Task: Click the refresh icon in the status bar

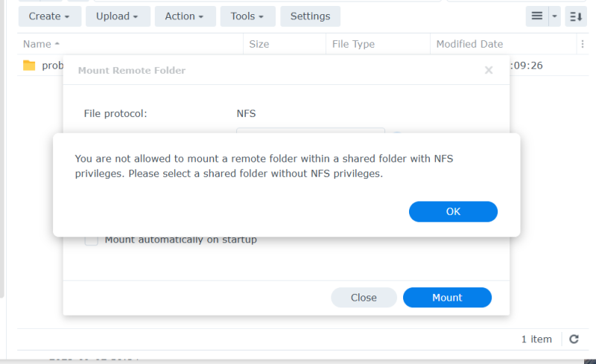Action: [574, 339]
